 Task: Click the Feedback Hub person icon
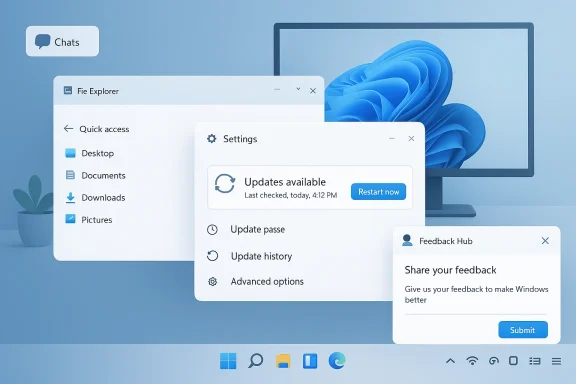click(x=407, y=240)
